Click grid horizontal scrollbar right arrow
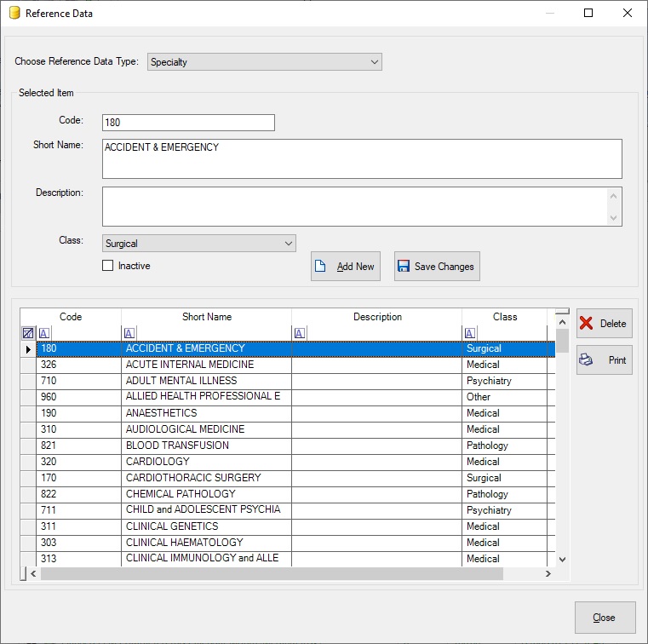 [548, 574]
